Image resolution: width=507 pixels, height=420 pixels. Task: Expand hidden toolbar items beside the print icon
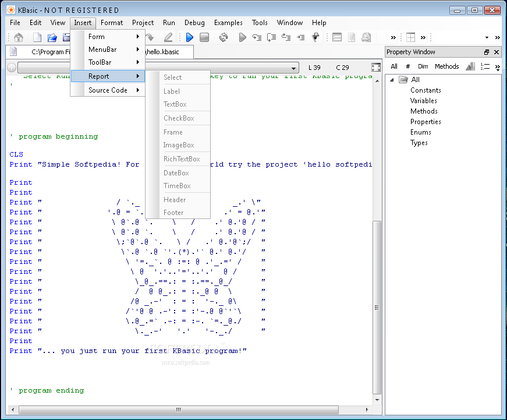(393, 38)
